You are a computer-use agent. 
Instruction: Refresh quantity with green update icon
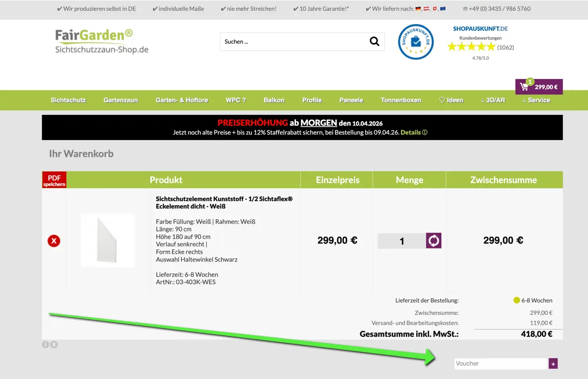point(433,240)
